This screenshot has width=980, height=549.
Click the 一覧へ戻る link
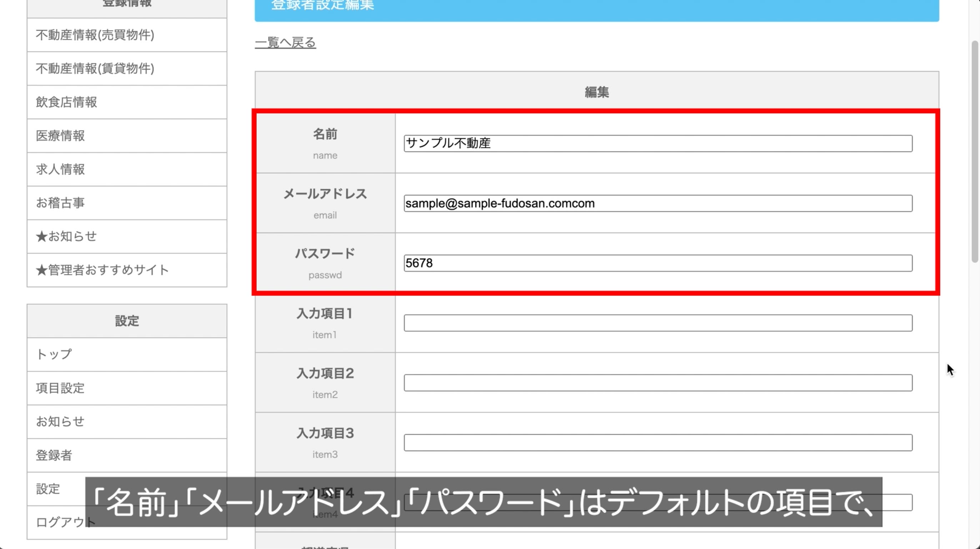click(285, 42)
